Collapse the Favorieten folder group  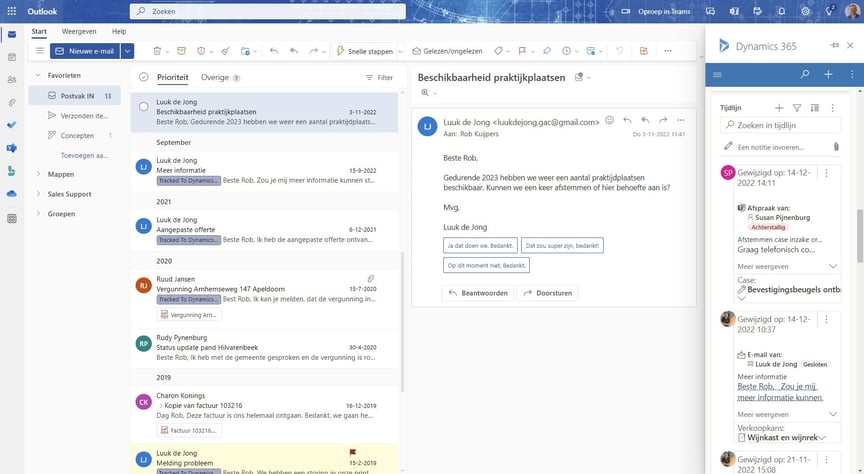[x=38, y=76]
